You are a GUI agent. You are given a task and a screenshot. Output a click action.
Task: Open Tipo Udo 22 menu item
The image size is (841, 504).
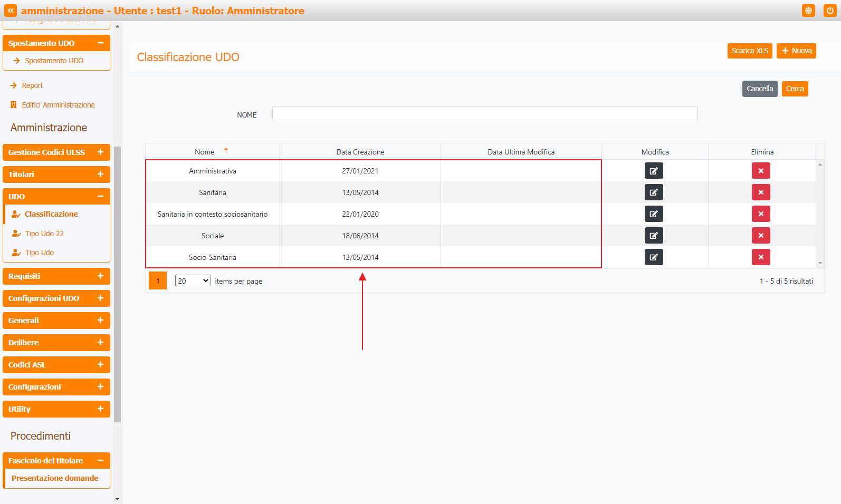coord(44,234)
